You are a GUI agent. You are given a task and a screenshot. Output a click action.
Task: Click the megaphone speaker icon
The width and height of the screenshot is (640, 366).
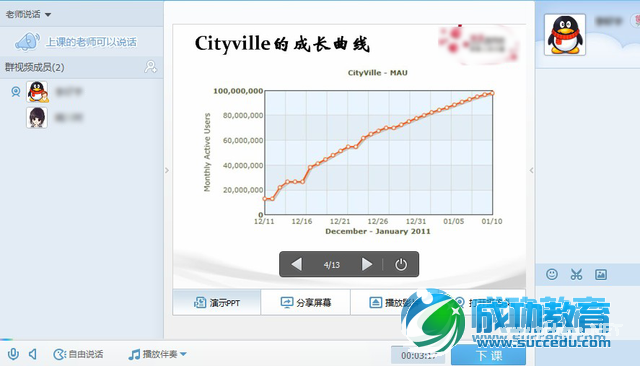pos(27,42)
